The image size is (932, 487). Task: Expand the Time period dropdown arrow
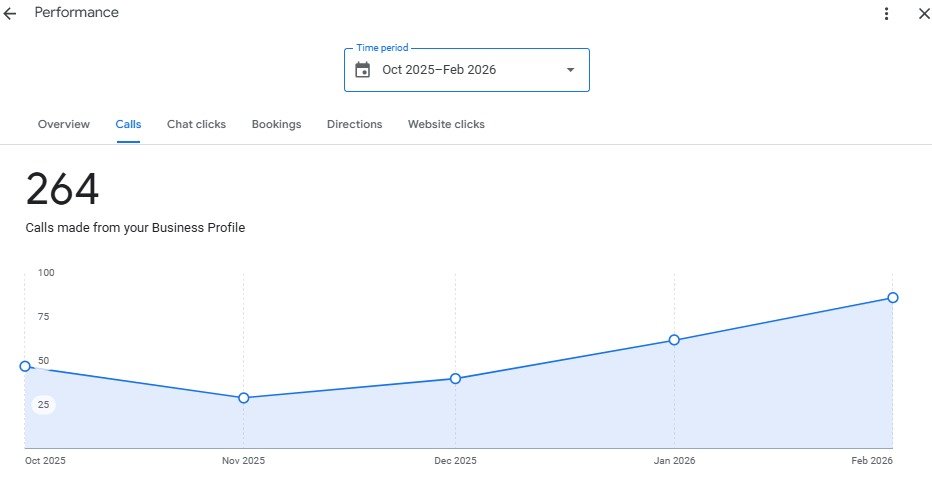pos(570,70)
